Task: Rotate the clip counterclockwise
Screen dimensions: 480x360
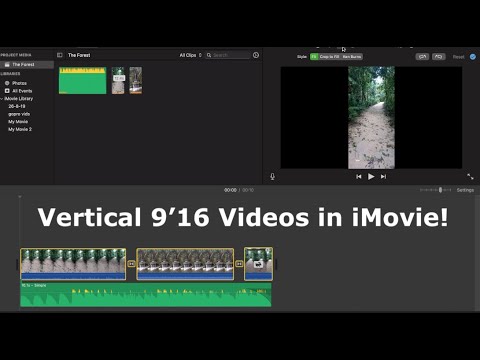Action: point(422,57)
